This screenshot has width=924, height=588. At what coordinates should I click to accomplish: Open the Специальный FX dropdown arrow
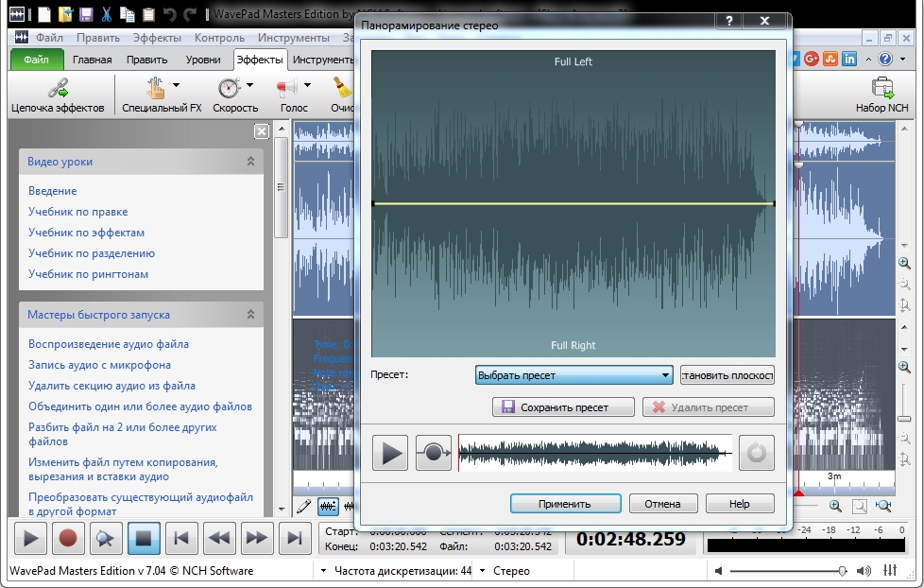pos(176,85)
